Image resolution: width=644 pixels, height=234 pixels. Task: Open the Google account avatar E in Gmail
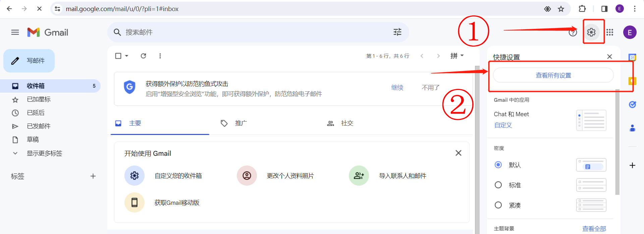pyautogui.click(x=630, y=32)
